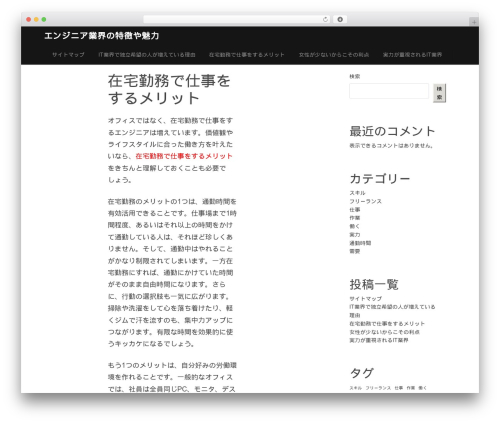Viewport: 500px width, 423px height.
Task: Click the text 表示できるコメントはありません。
Action: click(391, 146)
